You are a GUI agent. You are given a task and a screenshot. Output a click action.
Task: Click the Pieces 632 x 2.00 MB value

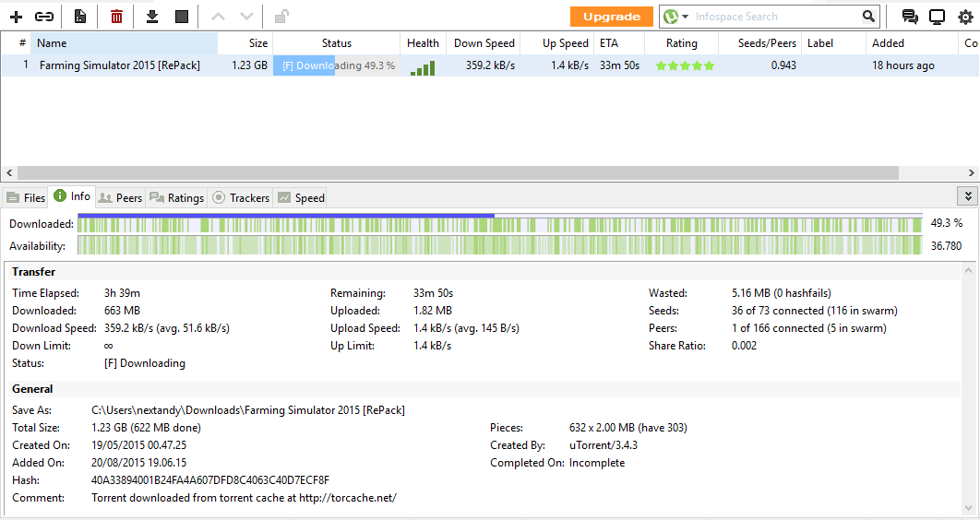[628, 428]
